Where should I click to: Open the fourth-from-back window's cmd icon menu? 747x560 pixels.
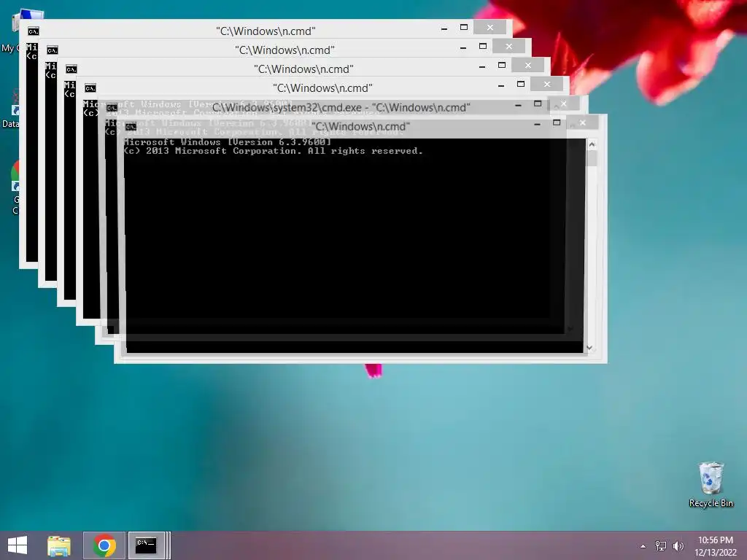[90, 88]
